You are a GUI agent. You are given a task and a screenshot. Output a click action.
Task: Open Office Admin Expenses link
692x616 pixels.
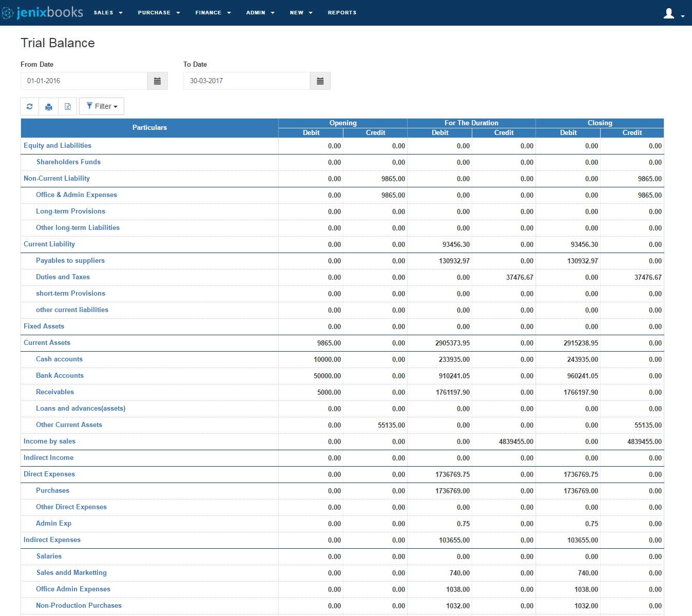pyautogui.click(x=73, y=589)
